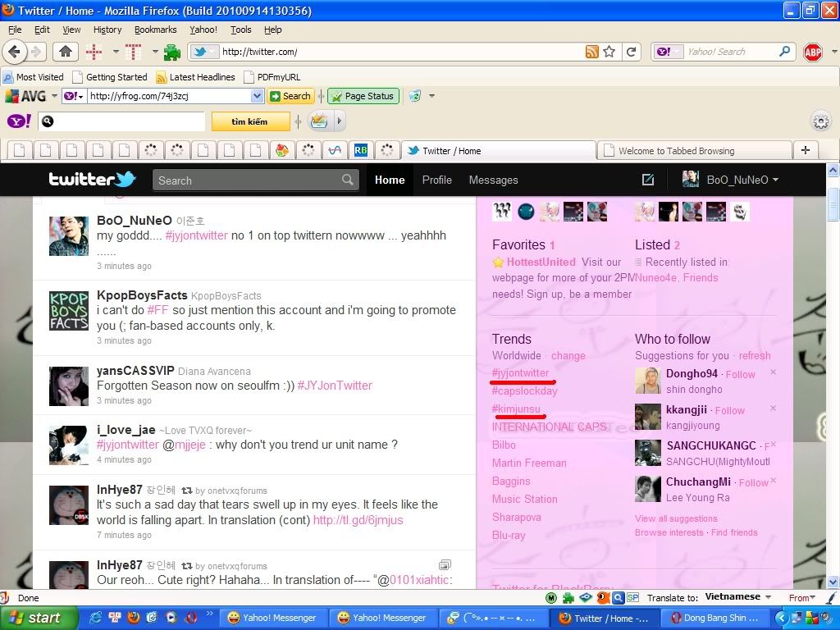Click the Yahoo mail envelope toolbar icon

[319, 121]
